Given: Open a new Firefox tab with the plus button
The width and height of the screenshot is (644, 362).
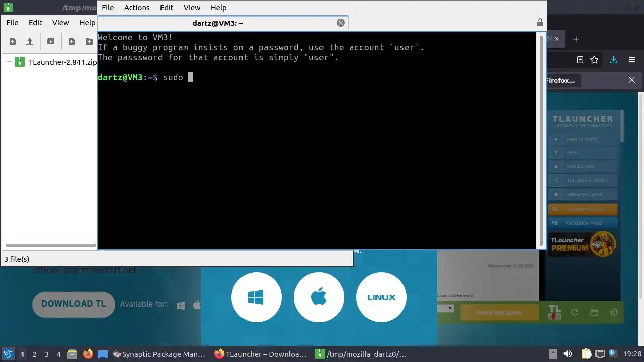Looking at the screenshot, I should point(576,39).
